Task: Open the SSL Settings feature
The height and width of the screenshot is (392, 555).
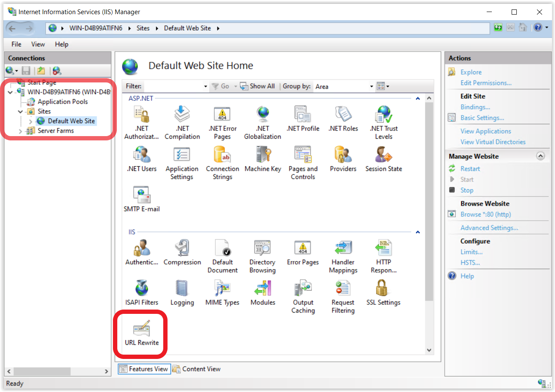Action: pos(383,293)
